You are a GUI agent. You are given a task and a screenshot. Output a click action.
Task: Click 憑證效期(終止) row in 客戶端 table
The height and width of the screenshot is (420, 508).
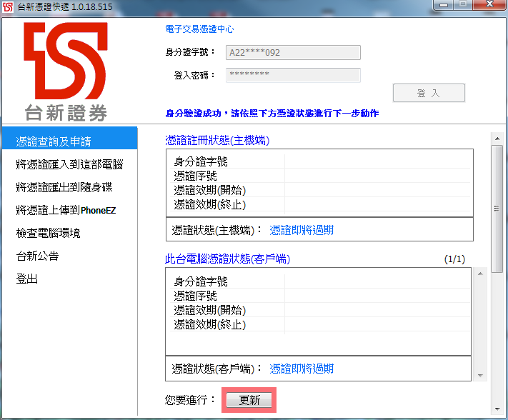[x=320, y=324]
